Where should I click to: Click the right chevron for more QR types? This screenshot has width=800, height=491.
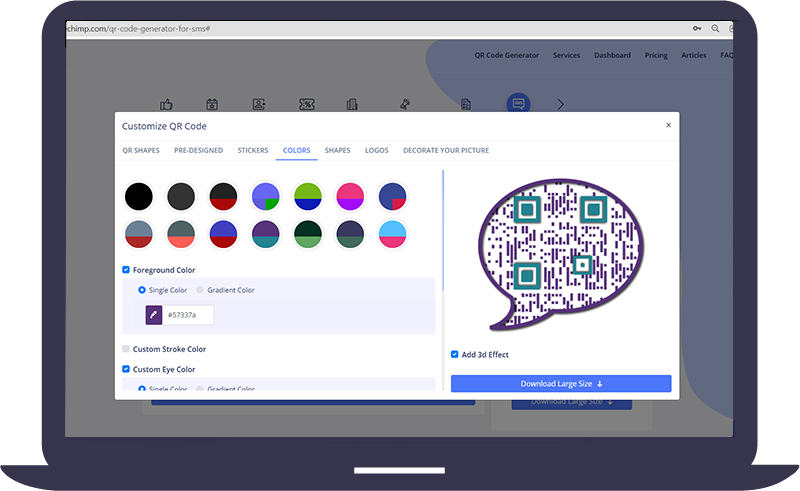click(561, 105)
